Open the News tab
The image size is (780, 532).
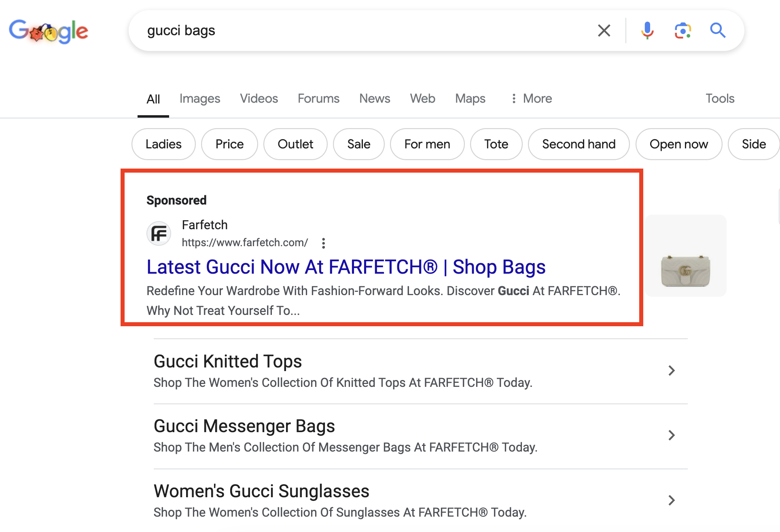coord(375,99)
